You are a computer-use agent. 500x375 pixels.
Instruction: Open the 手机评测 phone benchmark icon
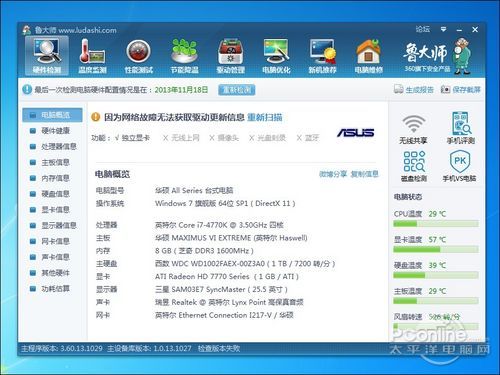coord(460,128)
